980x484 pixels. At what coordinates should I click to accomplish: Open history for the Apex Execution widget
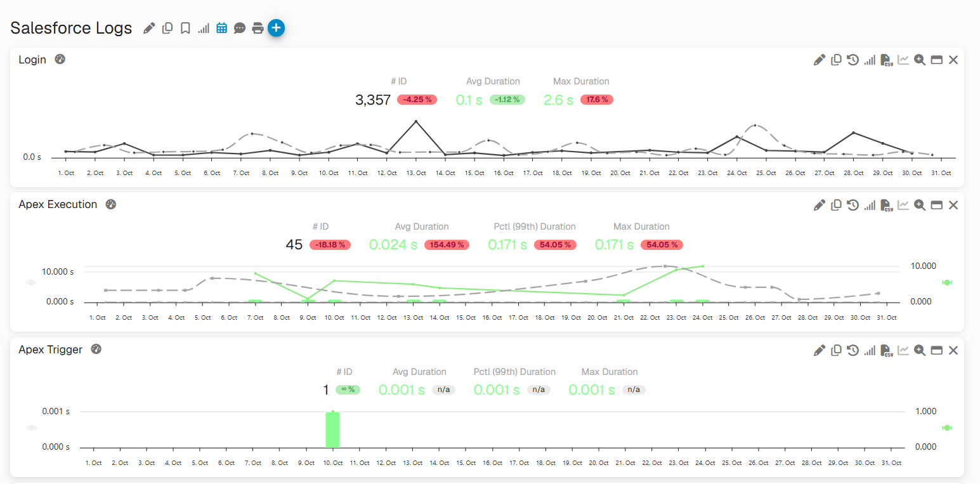coord(853,205)
